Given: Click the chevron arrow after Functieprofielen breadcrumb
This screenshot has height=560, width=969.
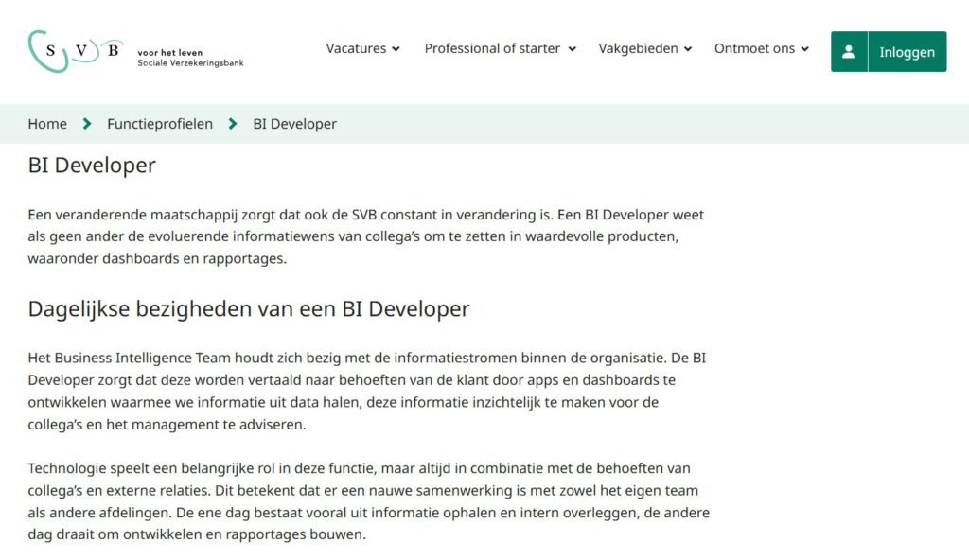Looking at the screenshot, I should click(233, 124).
